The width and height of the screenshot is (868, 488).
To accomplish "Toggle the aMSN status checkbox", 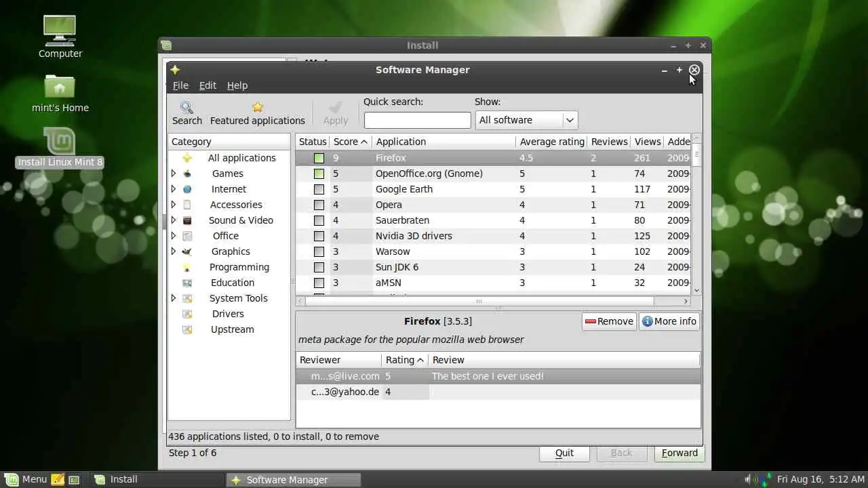I will 319,283.
